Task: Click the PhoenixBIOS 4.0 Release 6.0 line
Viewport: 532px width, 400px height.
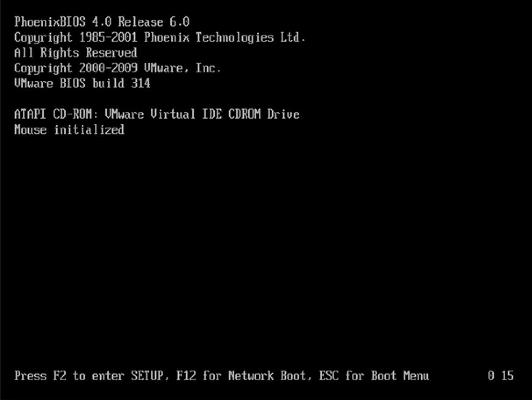Action: click(x=102, y=22)
